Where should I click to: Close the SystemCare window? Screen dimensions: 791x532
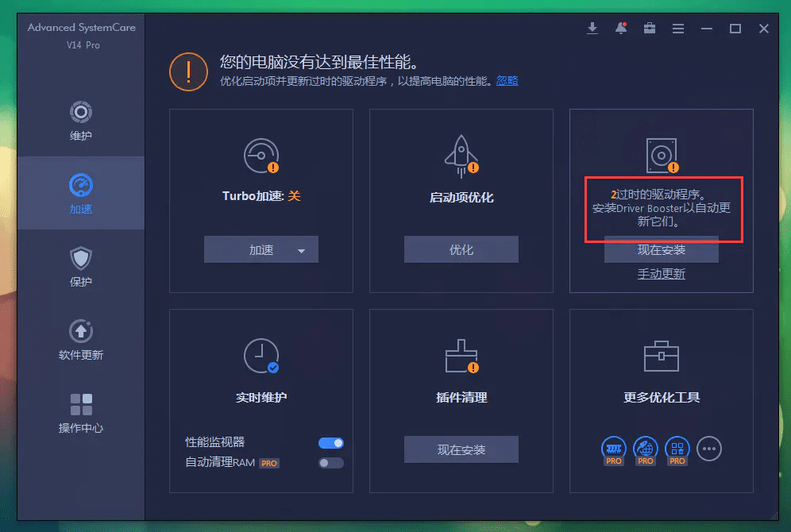(x=764, y=29)
